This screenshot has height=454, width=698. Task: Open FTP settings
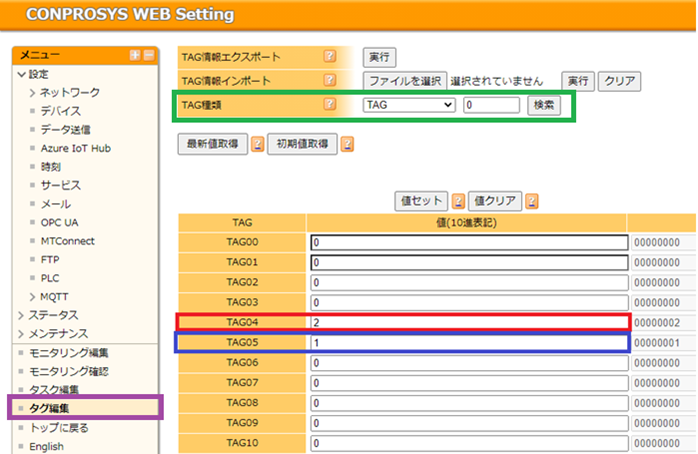(x=50, y=259)
